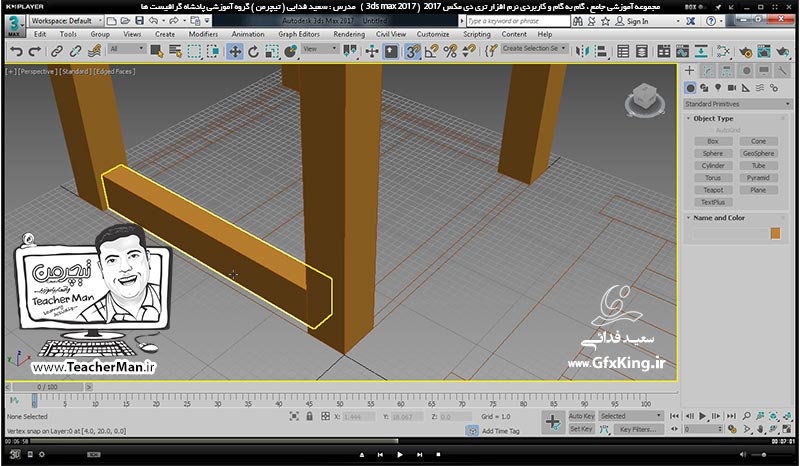Activate the Select and Link tool

(x=57, y=51)
